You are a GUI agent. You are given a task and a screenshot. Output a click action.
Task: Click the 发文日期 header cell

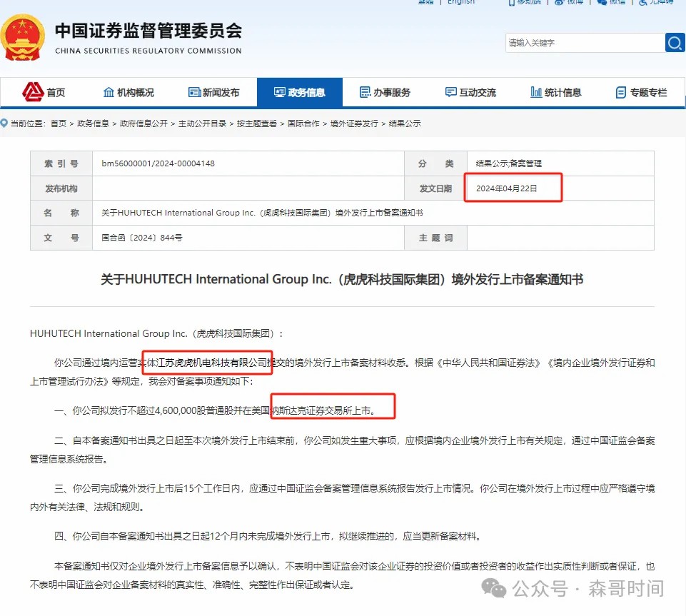click(x=435, y=188)
